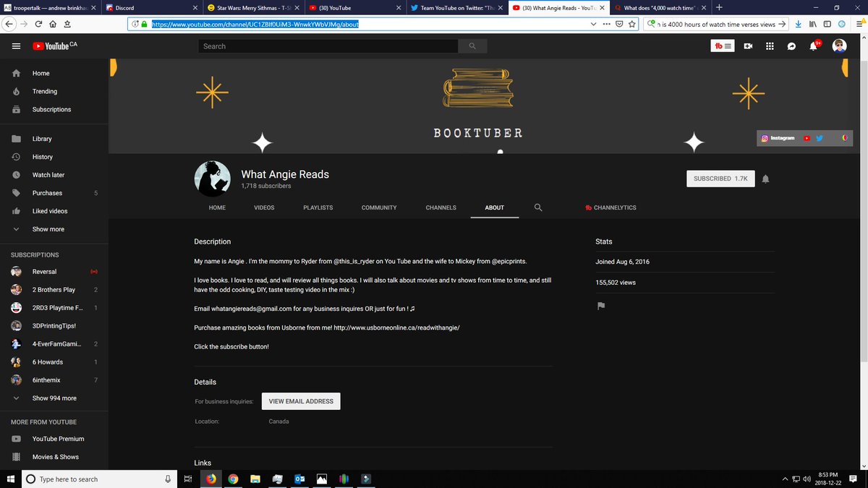This screenshot has width=868, height=488.
Task: Click the browser home icon
Action: point(53,23)
